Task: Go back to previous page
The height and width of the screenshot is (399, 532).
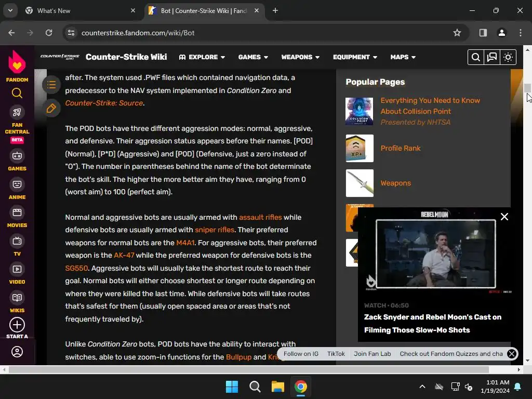Action: (x=11, y=33)
